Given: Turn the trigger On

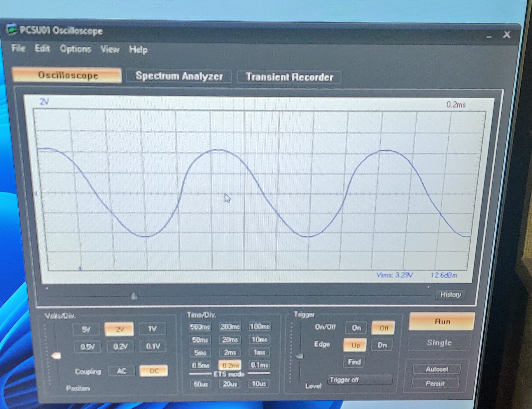Looking at the screenshot, I should click(x=356, y=328).
